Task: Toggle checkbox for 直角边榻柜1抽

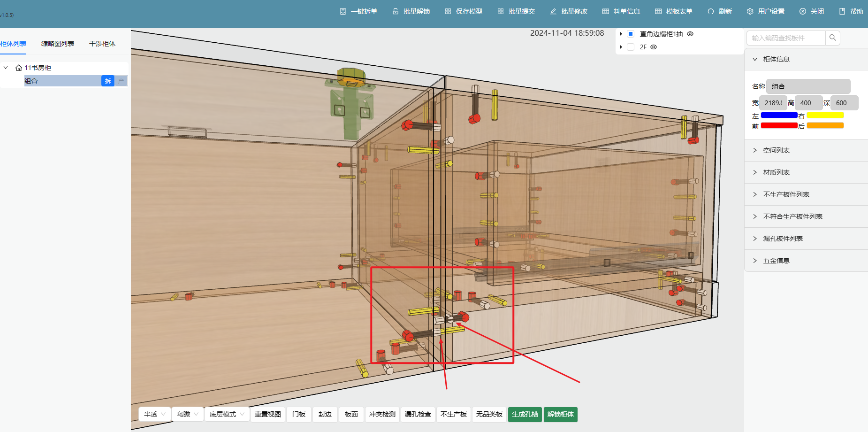Action: [631, 34]
